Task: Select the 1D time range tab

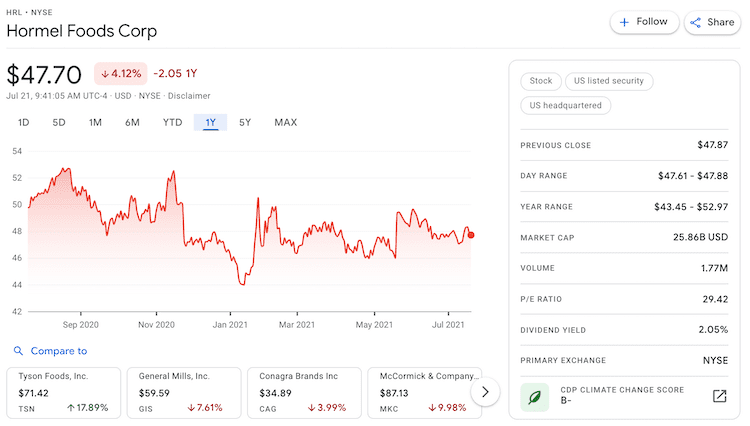Action: pos(23,122)
